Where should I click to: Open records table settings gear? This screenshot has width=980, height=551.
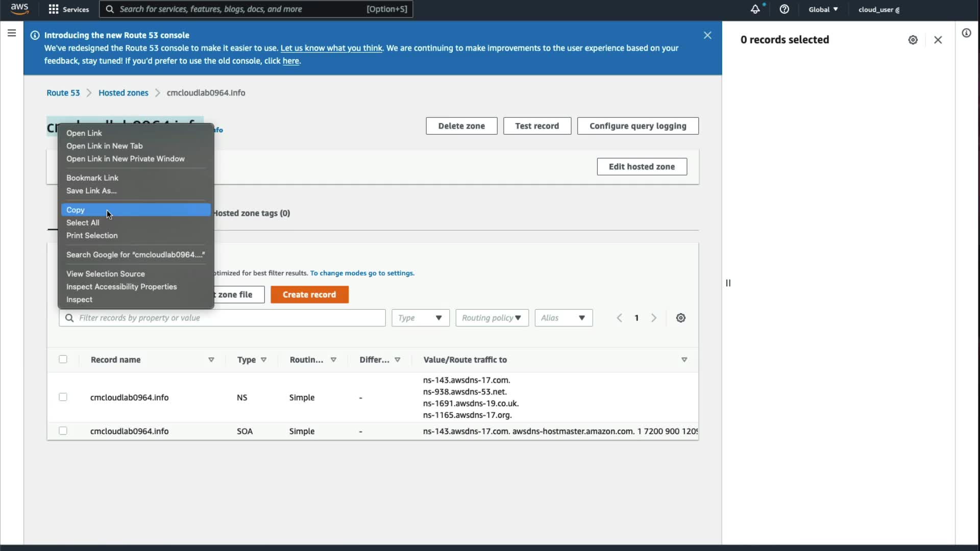[x=680, y=318]
